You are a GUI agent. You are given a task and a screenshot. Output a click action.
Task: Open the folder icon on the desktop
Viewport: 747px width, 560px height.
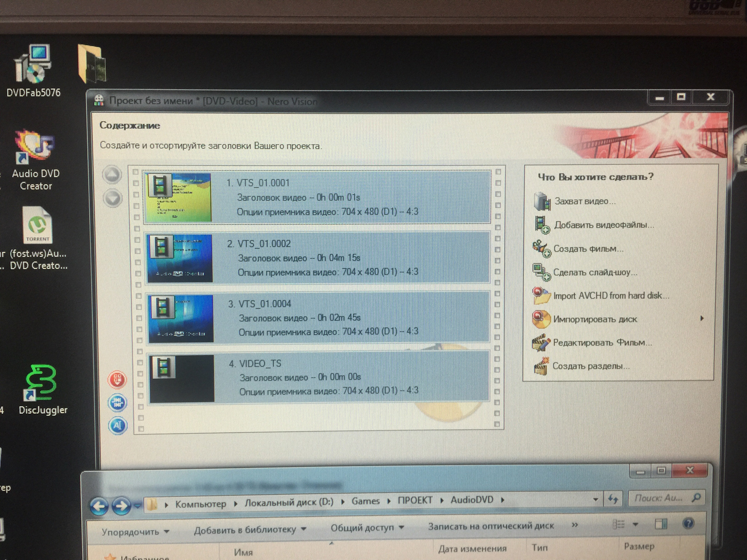[x=92, y=64]
